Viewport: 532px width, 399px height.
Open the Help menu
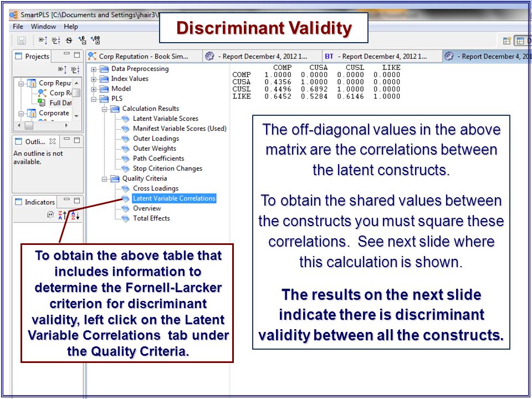coord(71,27)
